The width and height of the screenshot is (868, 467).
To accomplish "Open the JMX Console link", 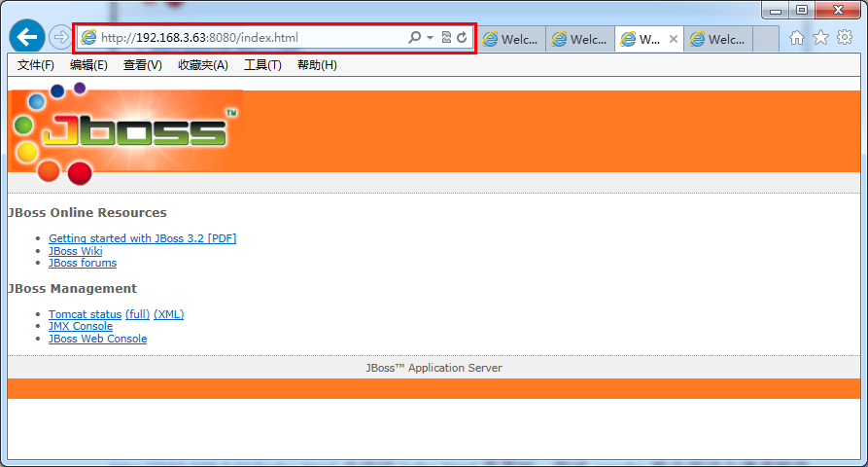I will pos(81,326).
